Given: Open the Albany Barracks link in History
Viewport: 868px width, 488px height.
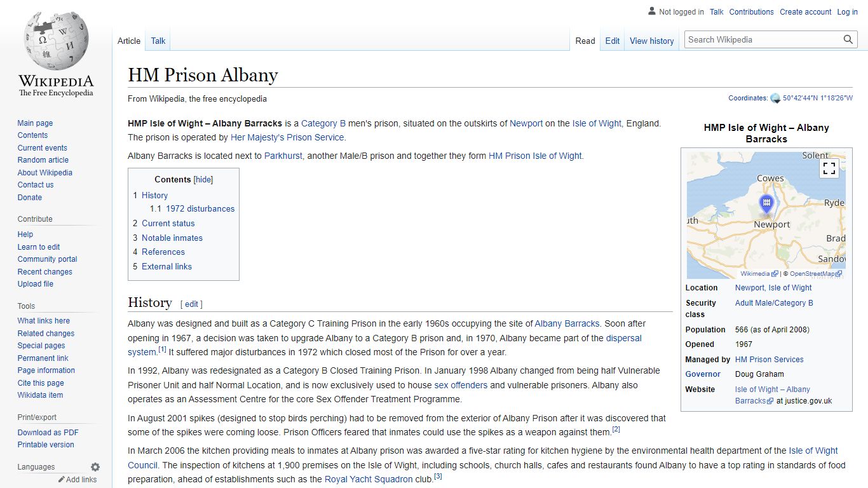Looking at the screenshot, I should coord(567,323).
